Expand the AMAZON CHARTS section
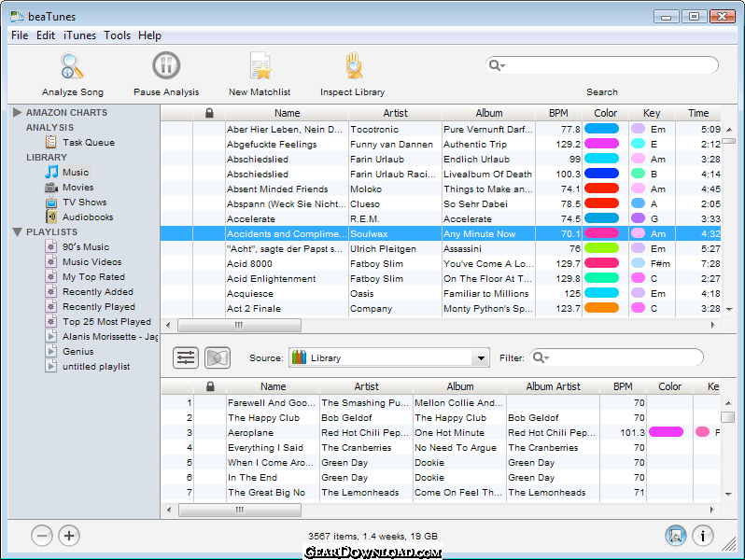The height and width of the screenshot is (560, 745). pyautogui.click(x=18, y=112)
